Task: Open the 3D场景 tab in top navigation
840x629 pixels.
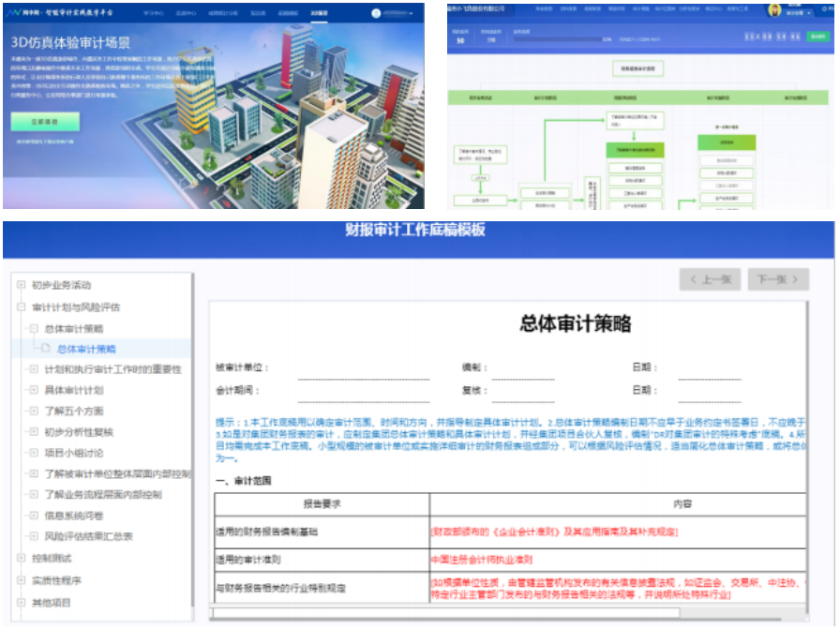Action: (319, 15)
